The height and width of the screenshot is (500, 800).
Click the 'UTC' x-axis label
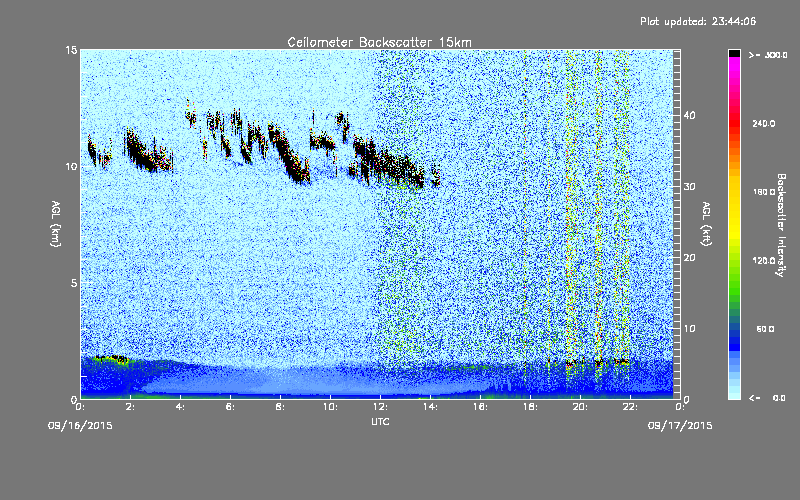point(380,421)
